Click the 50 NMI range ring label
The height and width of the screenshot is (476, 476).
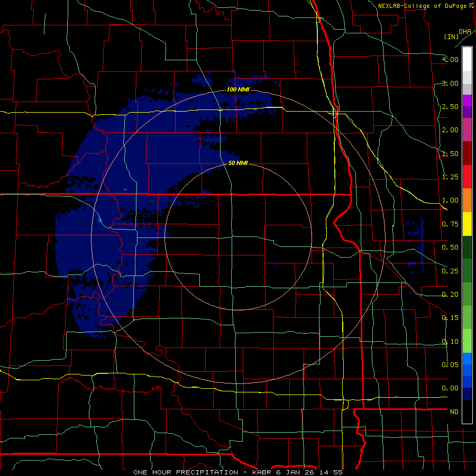[238, 163]
